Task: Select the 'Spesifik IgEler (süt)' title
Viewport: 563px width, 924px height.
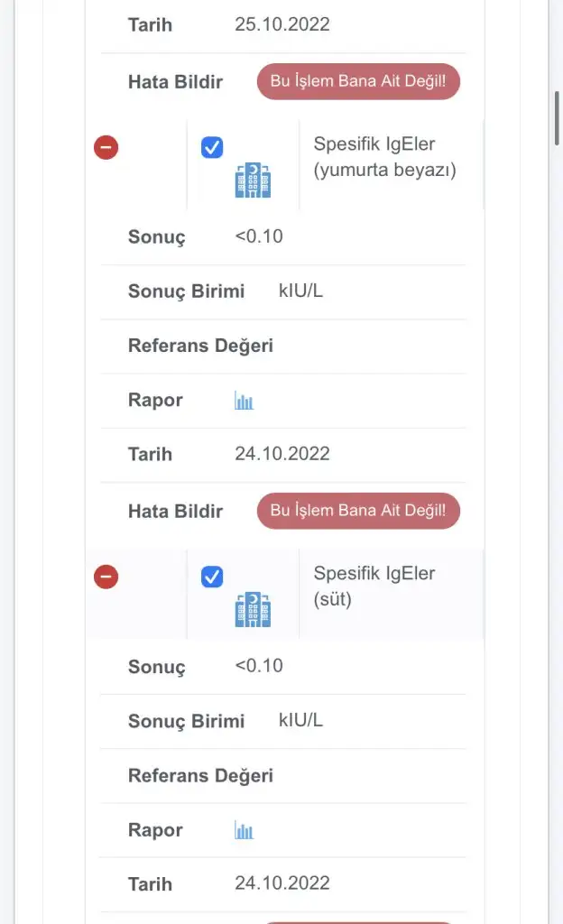Action: [374, 587]
